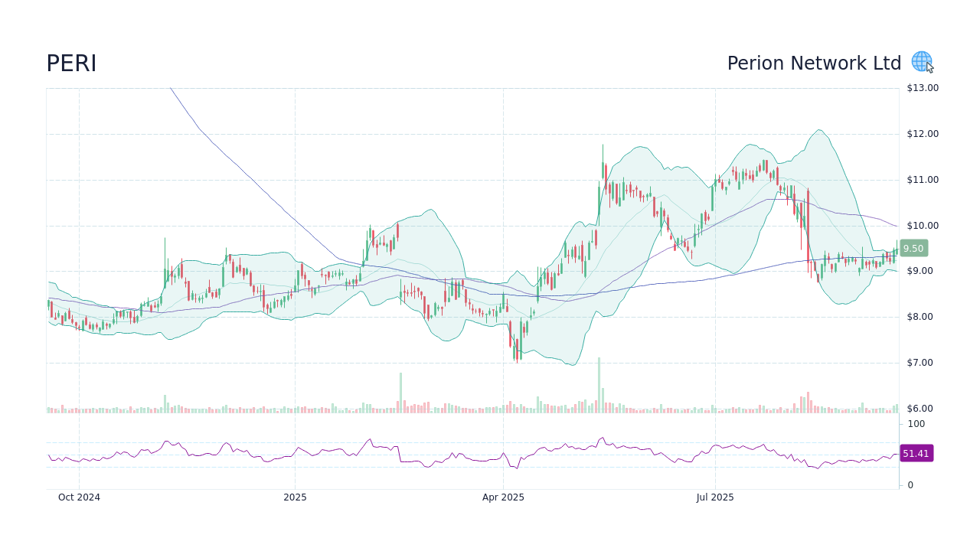
Task: Click the Apr 2025 date axis label
Action: tap(503, 497)
